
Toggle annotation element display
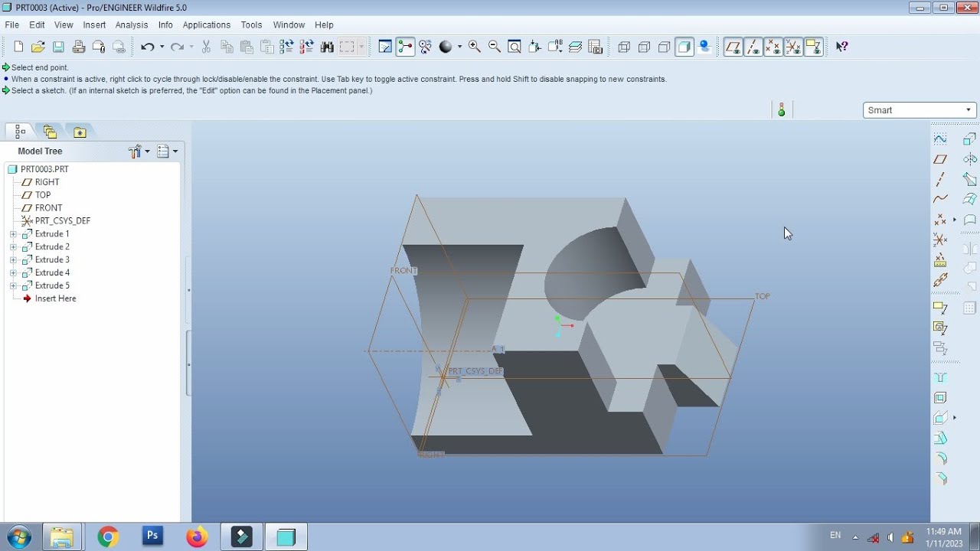click(x=814, y=47)
